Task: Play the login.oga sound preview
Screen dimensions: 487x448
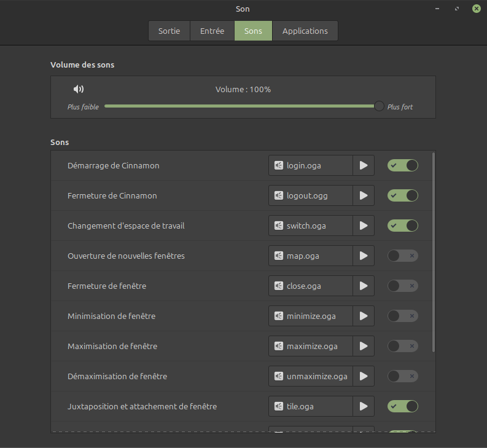Action: point(364,165)
